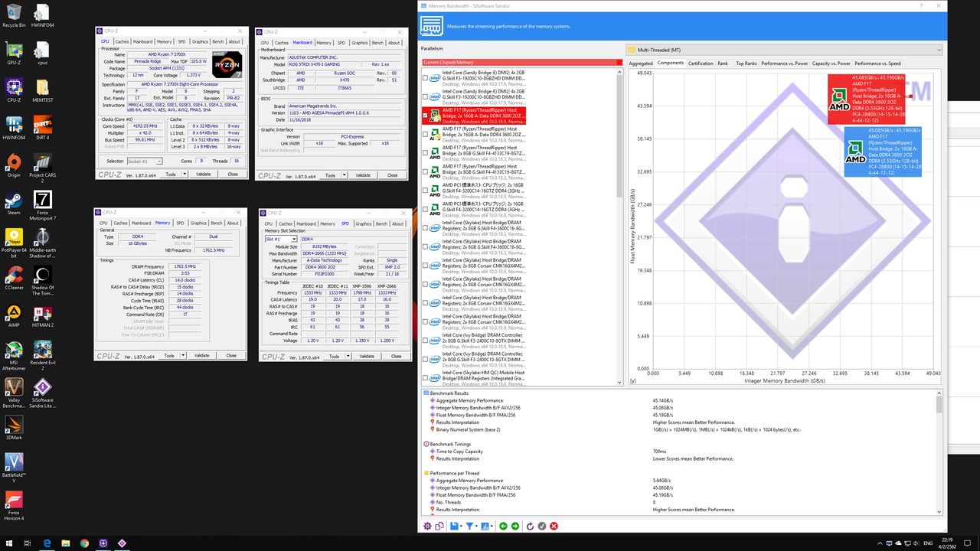Open the Performance vs. Power tab
980x551 pixels.
784,64
